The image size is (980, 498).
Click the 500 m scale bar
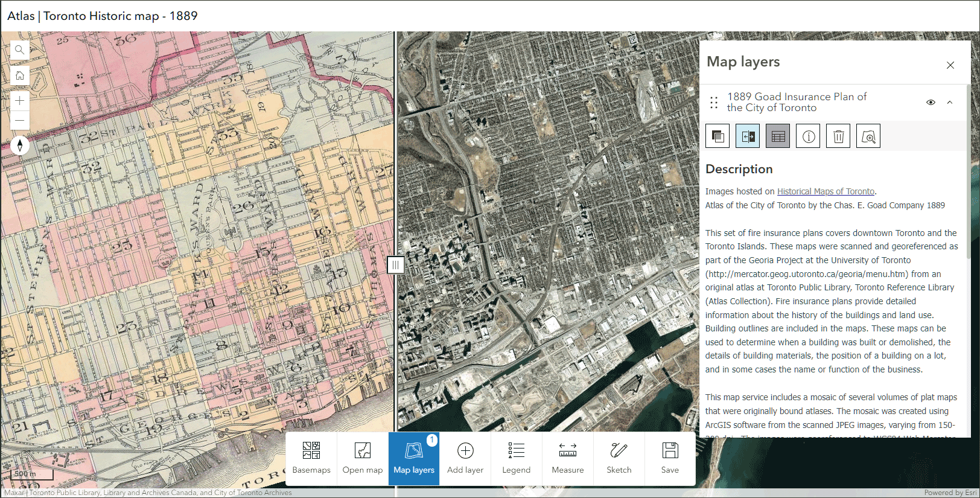[32, 474]
